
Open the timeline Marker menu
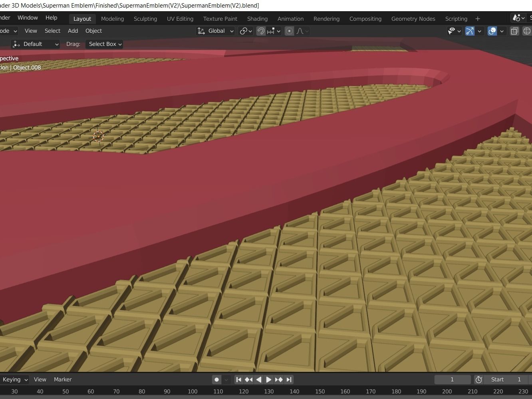(x=63, y=379)
